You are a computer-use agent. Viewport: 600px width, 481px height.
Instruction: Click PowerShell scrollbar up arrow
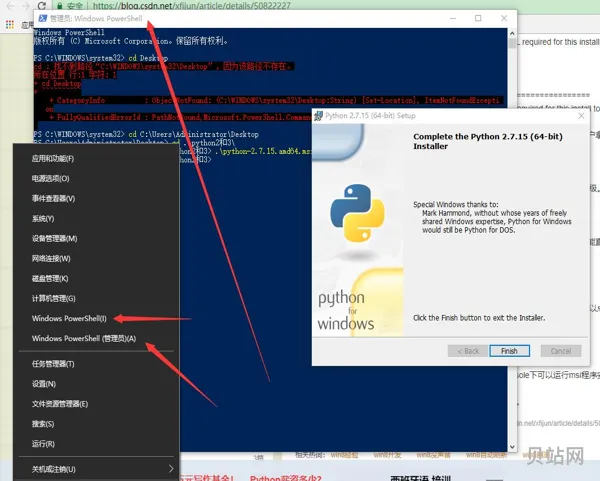pos(512,33)
